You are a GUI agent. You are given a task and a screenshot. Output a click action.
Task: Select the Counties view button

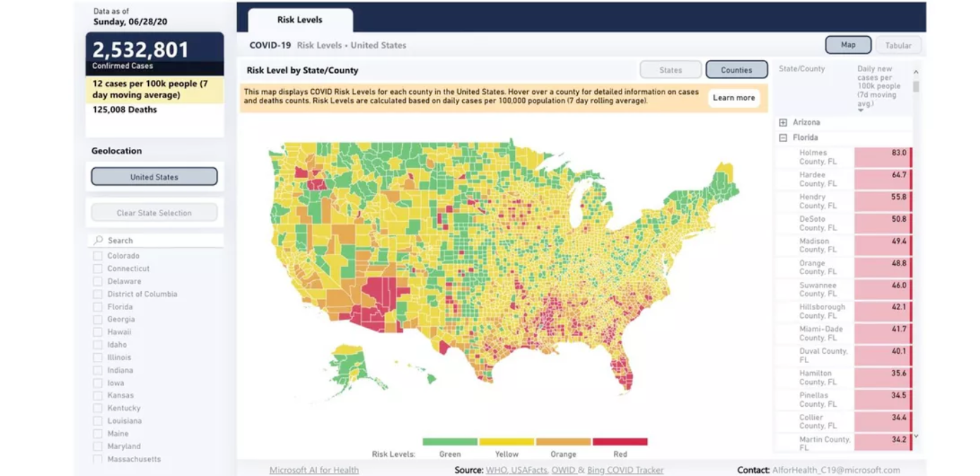coord(737,70)
